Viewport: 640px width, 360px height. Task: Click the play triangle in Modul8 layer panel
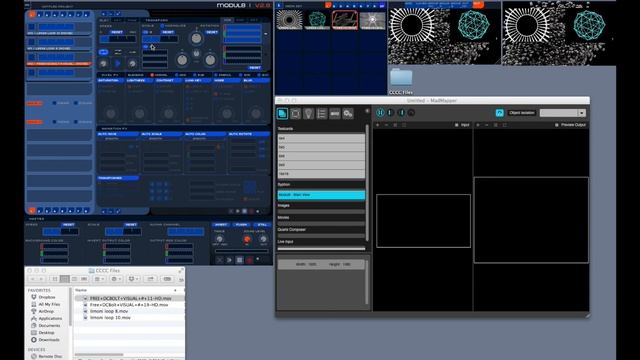pos(118,63)
